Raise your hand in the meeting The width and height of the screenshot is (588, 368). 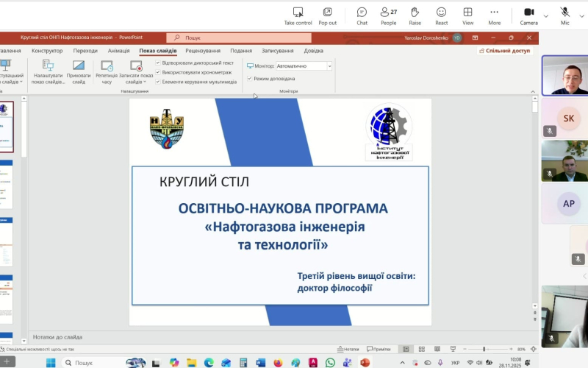point(415,13)
